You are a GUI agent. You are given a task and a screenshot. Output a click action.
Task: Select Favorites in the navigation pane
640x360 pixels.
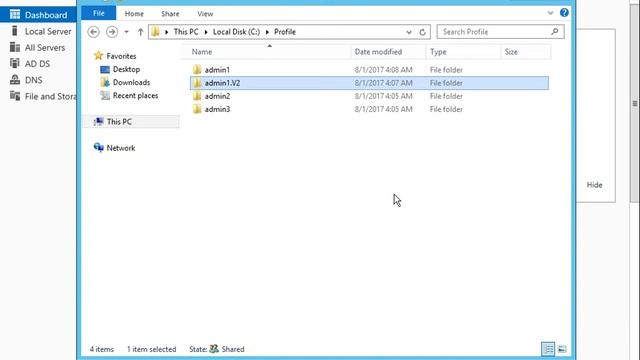point(121,56)
